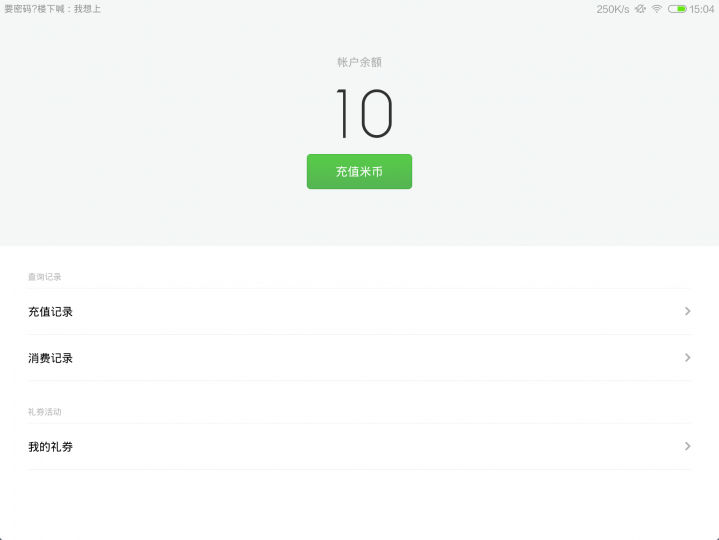Tap the 帐户余额 balance label
The image size is (719, 540).
(359, 62)
